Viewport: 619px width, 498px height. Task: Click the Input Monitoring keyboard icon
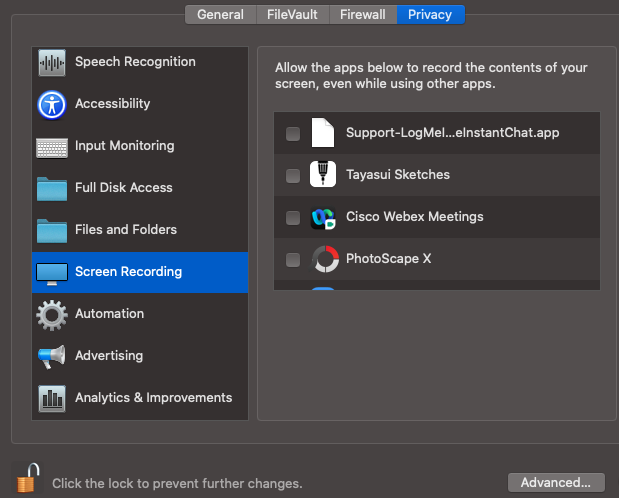point(51,146)
